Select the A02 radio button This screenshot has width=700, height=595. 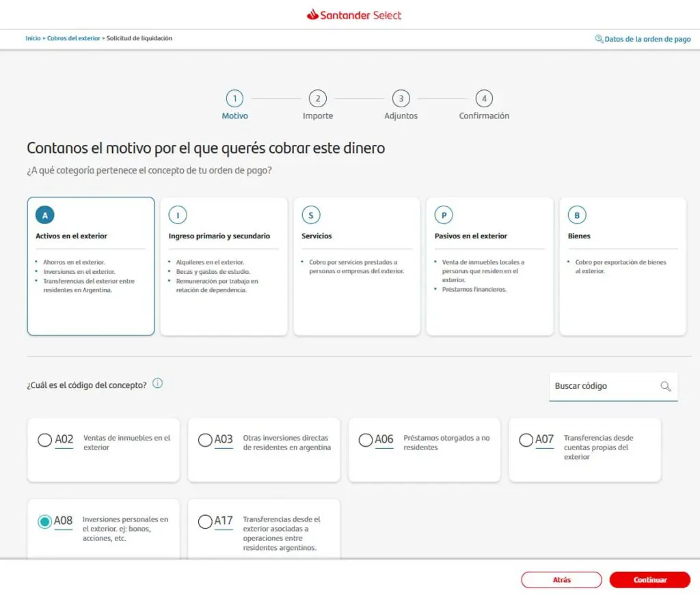click(x=44, y=440)
